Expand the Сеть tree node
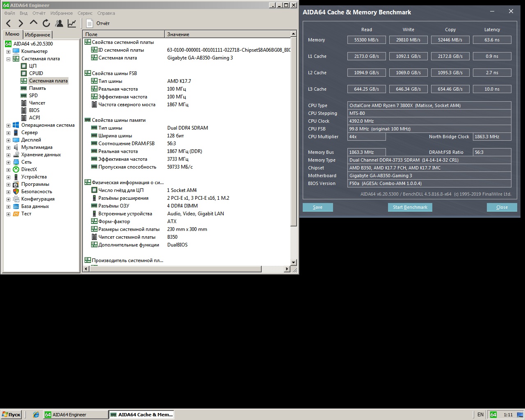This screenshot has width=525, height=420. (x=8, y=162)
